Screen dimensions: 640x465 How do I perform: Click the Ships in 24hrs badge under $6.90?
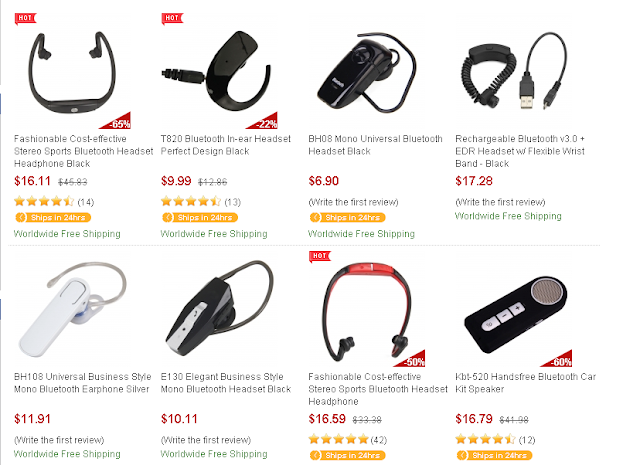[x=348, y=218]
